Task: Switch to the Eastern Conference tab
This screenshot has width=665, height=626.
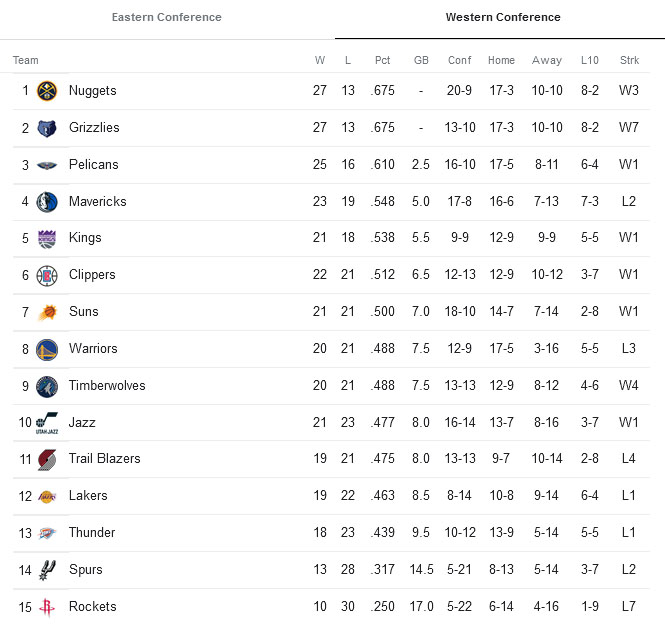Action: tap(167, 17)
